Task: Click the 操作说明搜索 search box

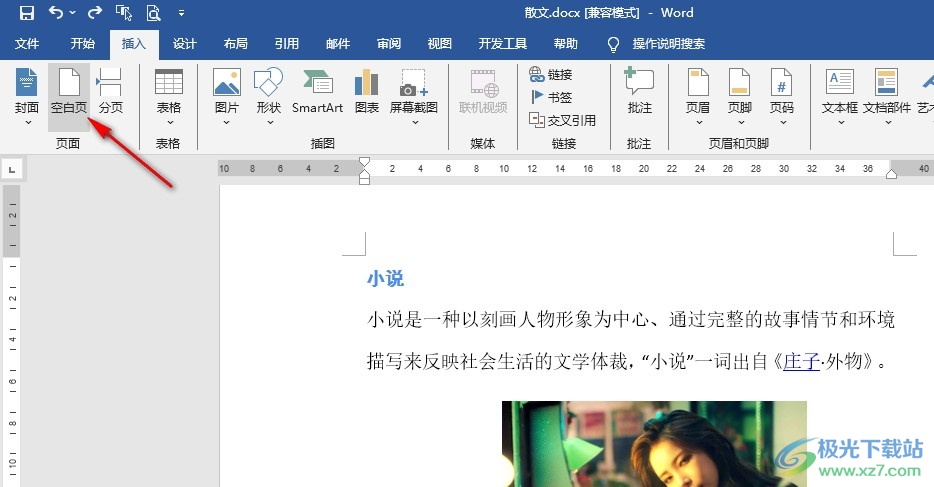Action: point(668,43)
